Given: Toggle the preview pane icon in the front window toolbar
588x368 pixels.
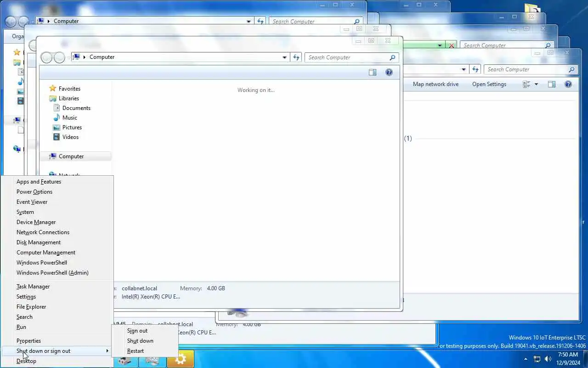Looking at the screenshot, I should pyautogui.click(x=373, y=72).
